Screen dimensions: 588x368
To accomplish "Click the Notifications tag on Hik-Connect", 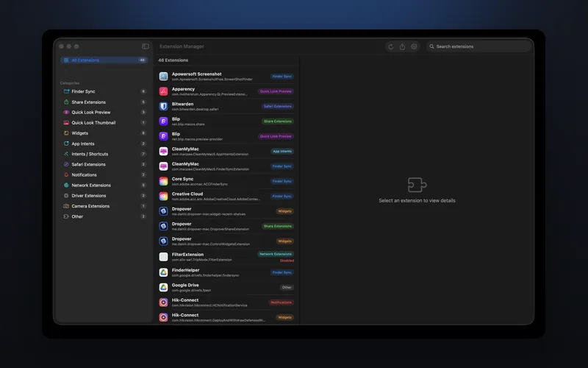I will click(x=282, y=302).
